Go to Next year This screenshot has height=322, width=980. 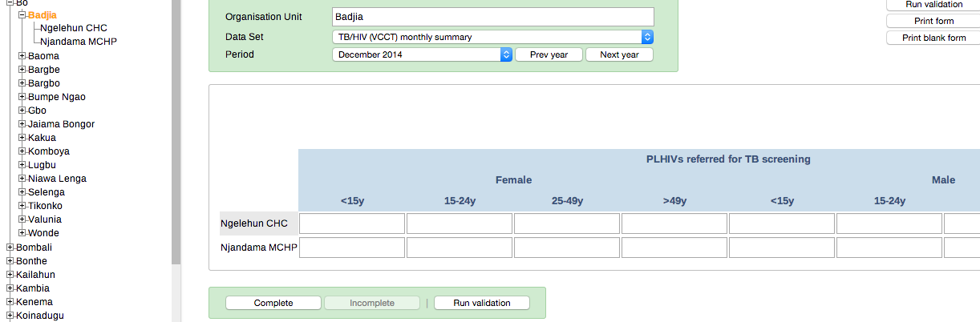pyautogui.click(x=619, y=54)
